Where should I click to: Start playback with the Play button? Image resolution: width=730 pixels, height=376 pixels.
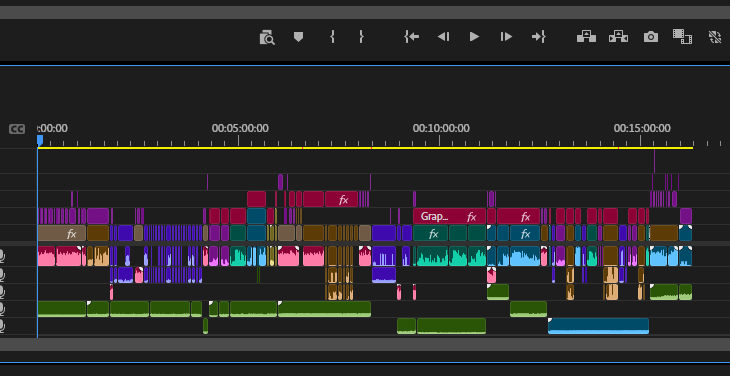(474, 37)
